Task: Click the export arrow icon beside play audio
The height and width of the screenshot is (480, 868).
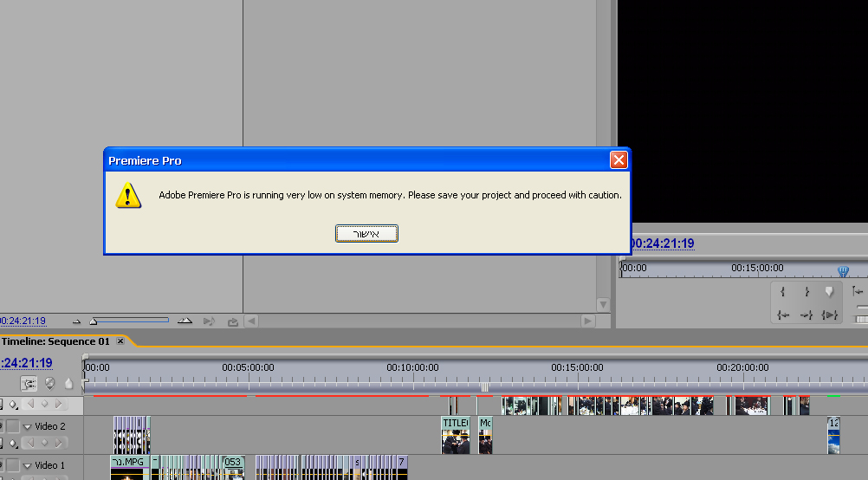Action: point(233,321)
